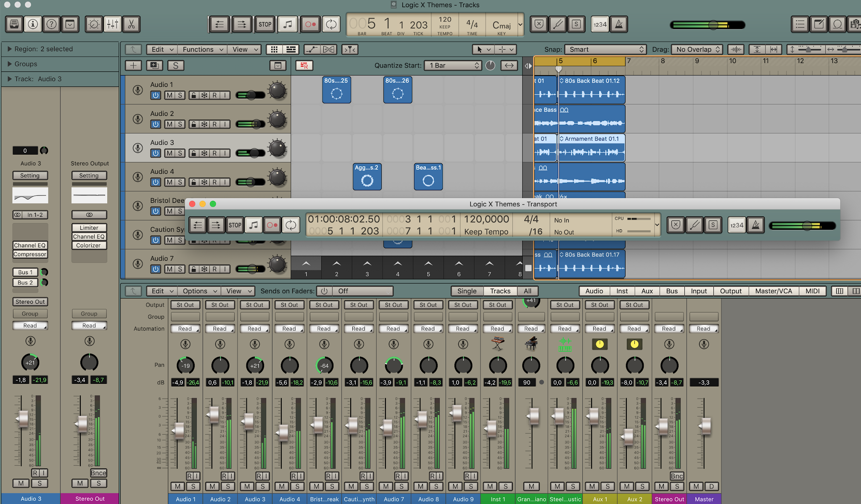Show automation curve button in tracks toolbar
The image size is (861, 504).
312,50
